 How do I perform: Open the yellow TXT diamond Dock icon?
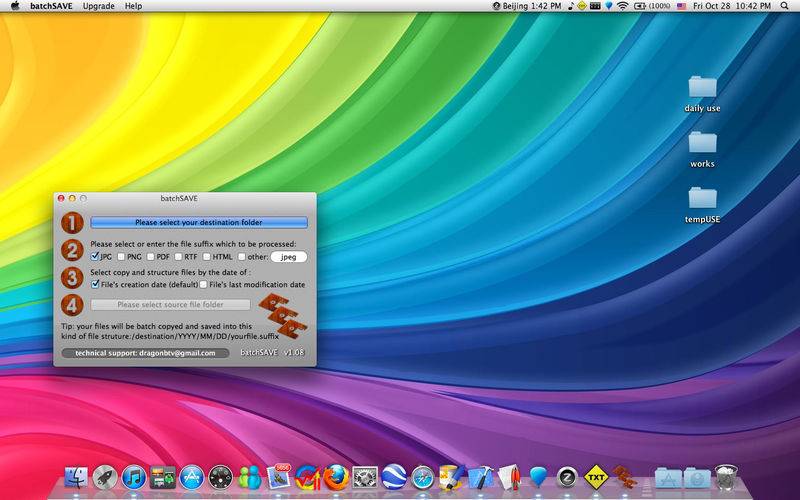pyautogui.click(x=595, y=478)
